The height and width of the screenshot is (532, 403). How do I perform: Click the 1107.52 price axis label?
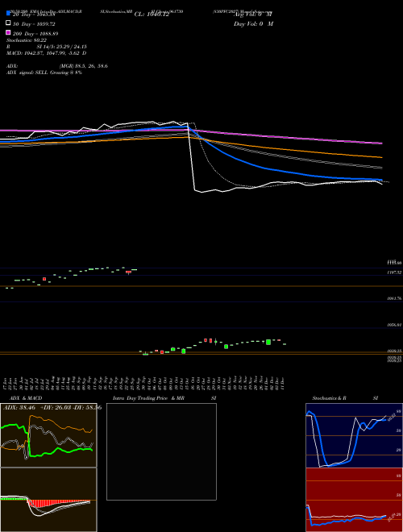pos(394,272)
